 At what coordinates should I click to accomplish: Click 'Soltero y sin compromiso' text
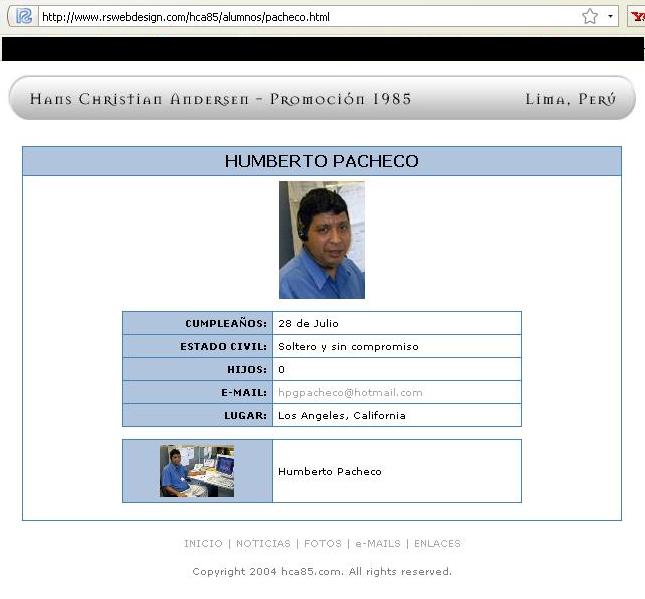click(x=348, y=346)
